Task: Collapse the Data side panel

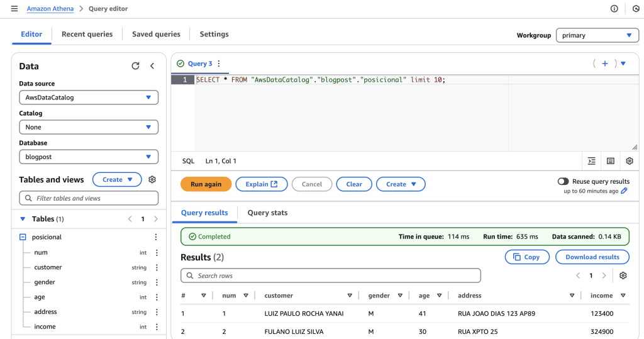Action: tap(152, 66)
